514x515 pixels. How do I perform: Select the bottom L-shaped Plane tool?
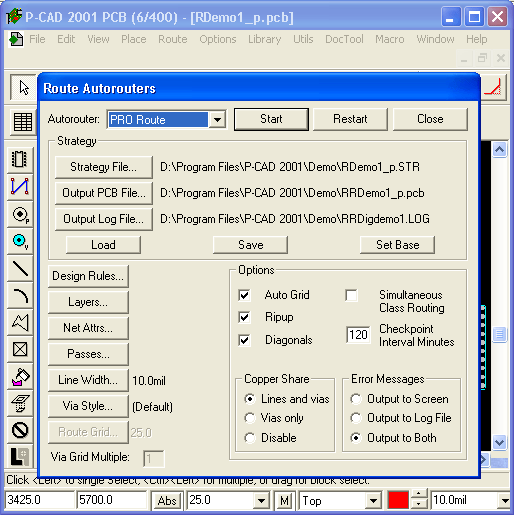tap(20, 457)
